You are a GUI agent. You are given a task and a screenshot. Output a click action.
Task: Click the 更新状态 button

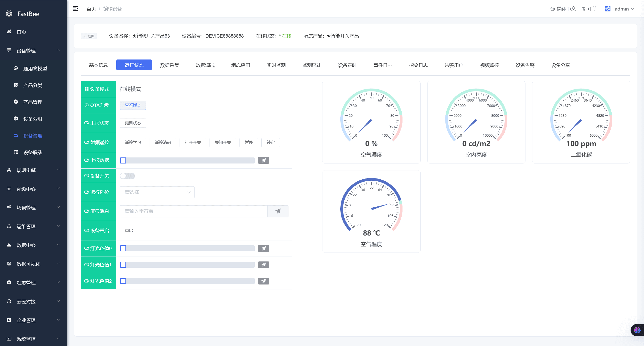(x=133, y=123)
